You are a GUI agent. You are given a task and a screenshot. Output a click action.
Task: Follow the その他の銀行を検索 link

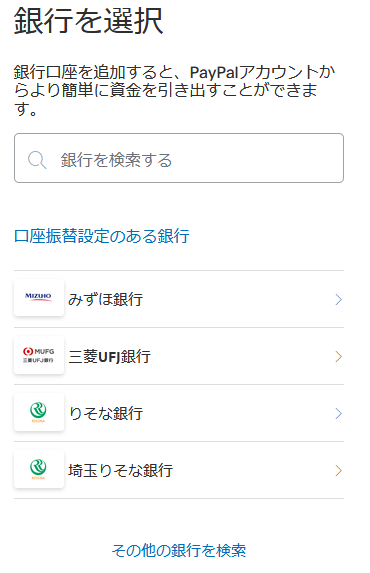[179, 550]
